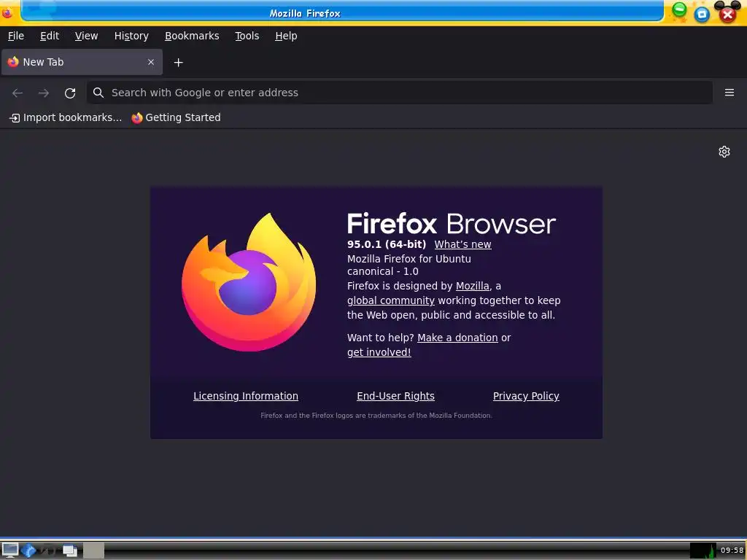The width and height of the screenshot is (747, 560).
Task: Close window with red Mickey button
Action: (x=727, y=14)
